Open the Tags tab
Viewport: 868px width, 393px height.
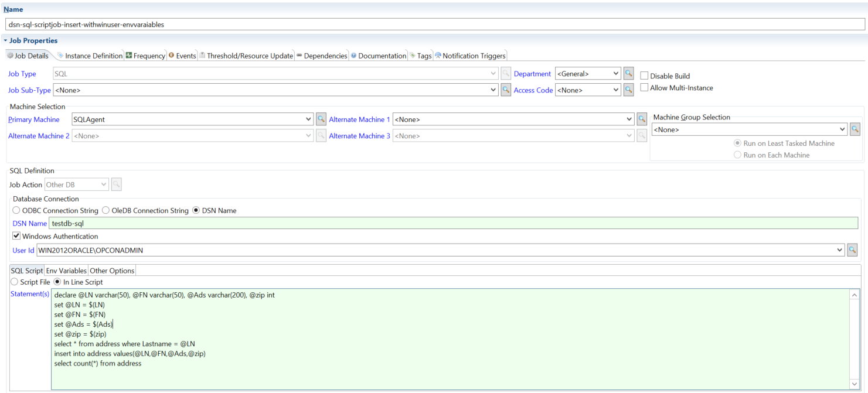click(x=421, y=56)
